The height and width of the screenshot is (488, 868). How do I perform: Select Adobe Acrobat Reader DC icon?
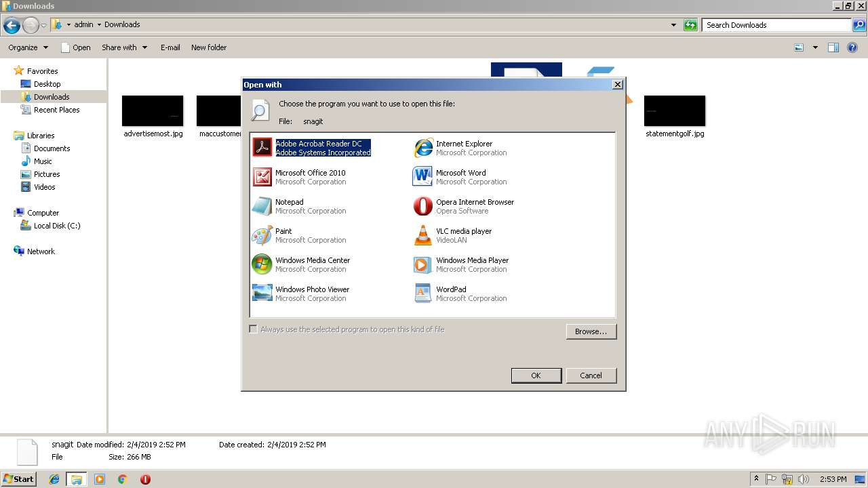(x=262, y=147)
